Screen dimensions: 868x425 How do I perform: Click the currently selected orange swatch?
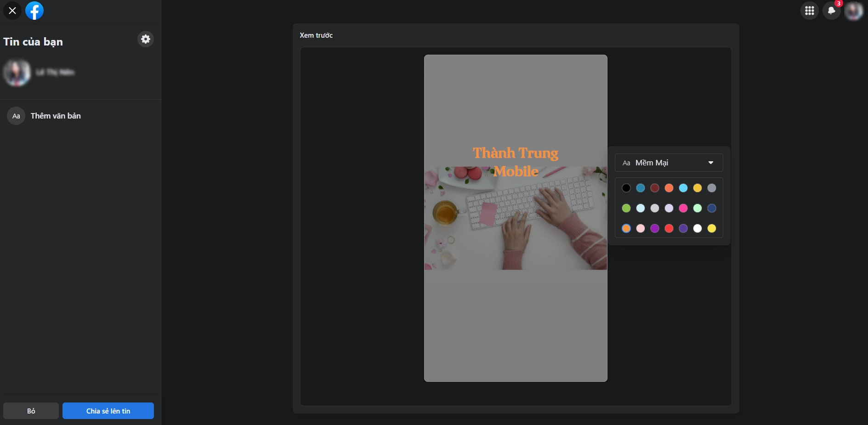coord(626,228)
